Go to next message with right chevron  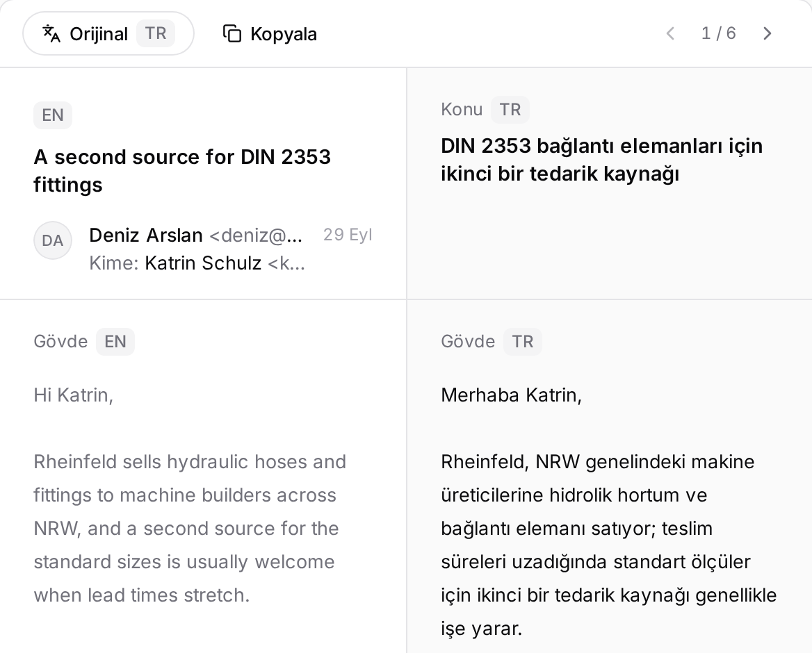pos(768,33)
